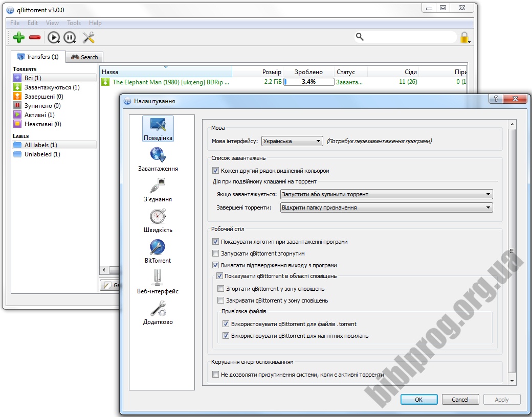
Task: Enable Закривати qBittorrent у зону сповіщень
Action: 220,300
